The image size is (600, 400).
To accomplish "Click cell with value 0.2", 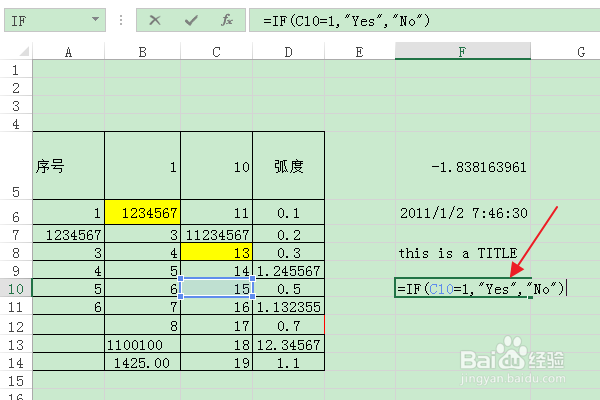I will click(289, 234).
